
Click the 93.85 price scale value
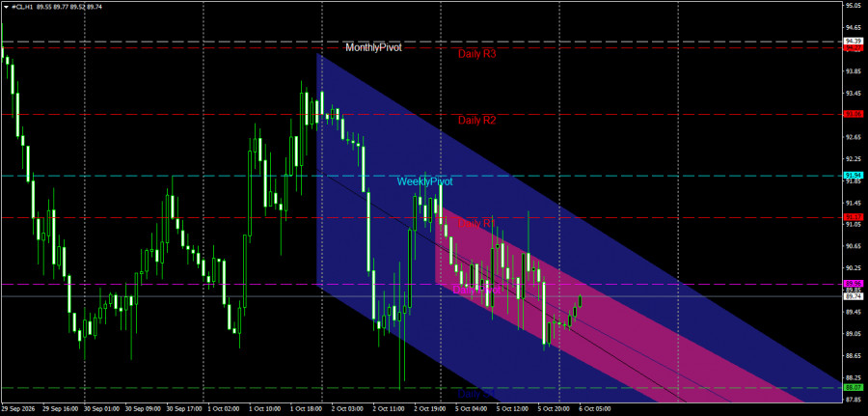tap(854, 70)
